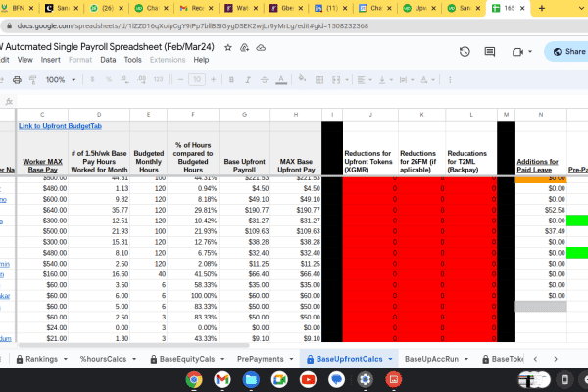The height and width of the screenshot is (392, 588).
Task: Start a Meet call camera icon
Action: click(x=517, y=52)
